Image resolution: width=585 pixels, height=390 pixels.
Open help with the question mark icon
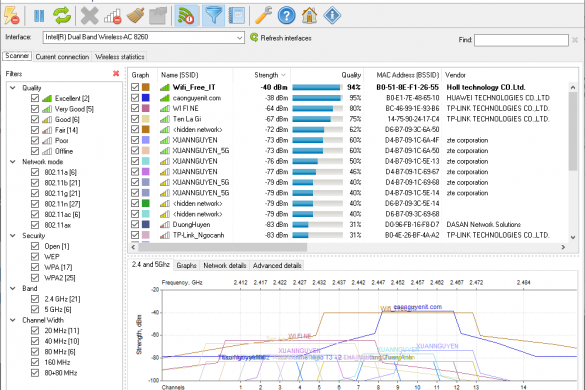(287, 16)
